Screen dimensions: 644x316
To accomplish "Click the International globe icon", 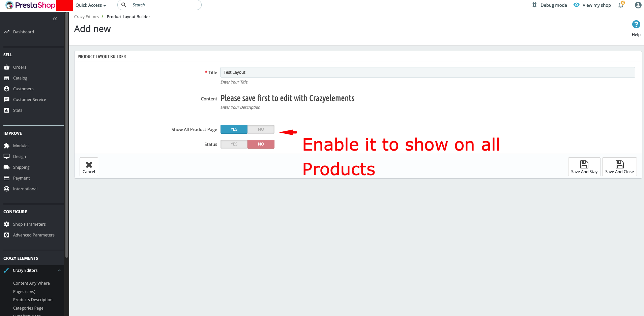I will [x=6, y=189].
